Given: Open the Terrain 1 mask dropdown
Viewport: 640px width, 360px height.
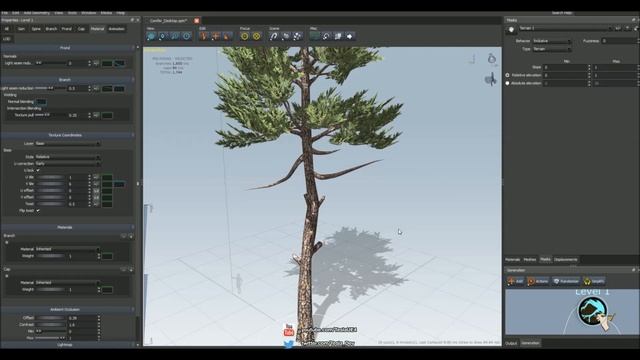Looking at the screenshot, I should coord(565,29).
